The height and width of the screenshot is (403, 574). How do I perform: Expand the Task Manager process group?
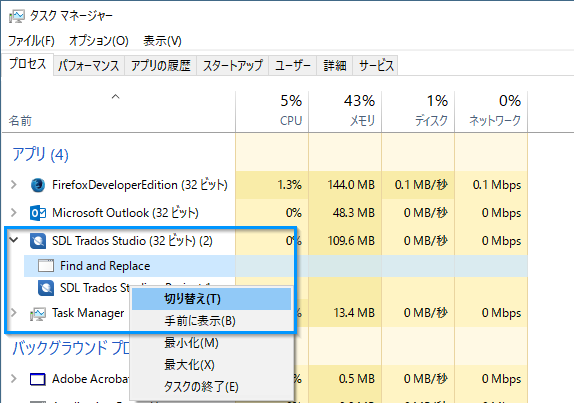(14, 313)
